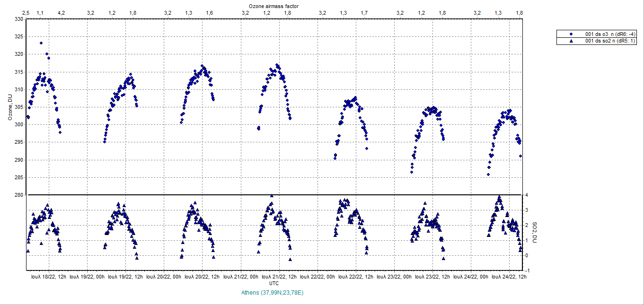
Task: Click the blue diamond ozone legend marker
Action: pyautogui.click(x=571, y=34)
